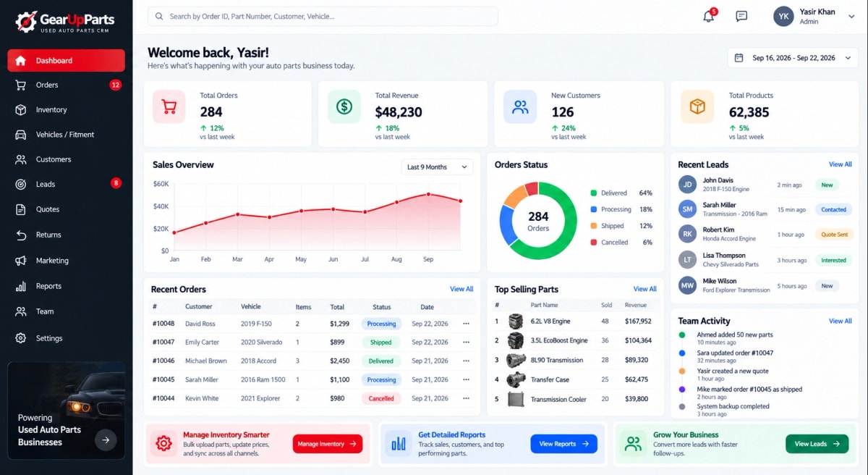Click the Manage Inventory button
Screen dimensions: 868x475
click(x=327, y=444)
